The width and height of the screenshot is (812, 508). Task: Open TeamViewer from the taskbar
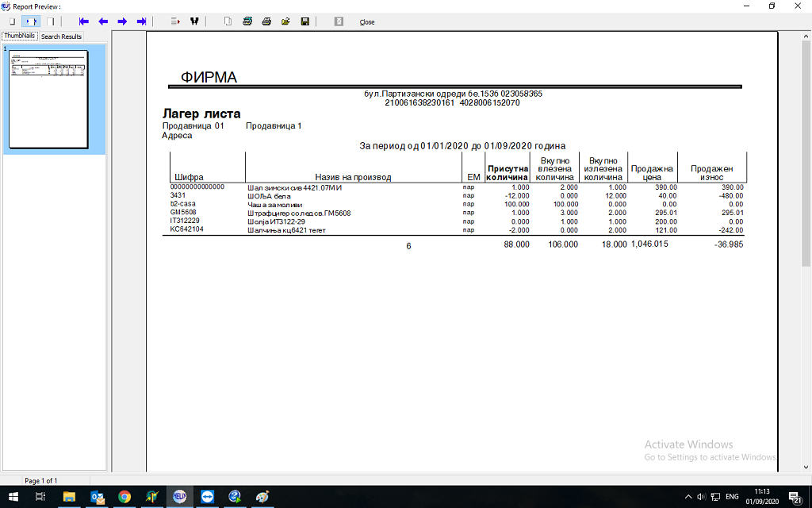[x=207, y=497]
